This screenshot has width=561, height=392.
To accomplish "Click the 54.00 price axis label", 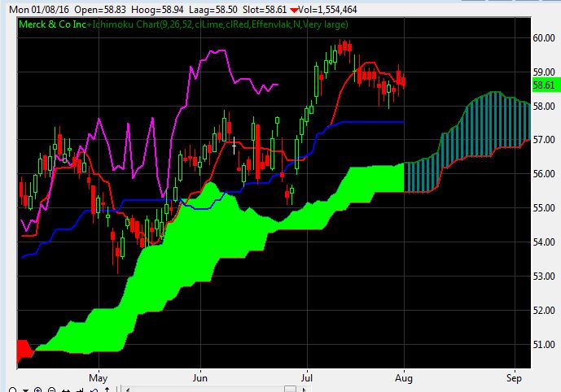I will click(x=544, y=242).
